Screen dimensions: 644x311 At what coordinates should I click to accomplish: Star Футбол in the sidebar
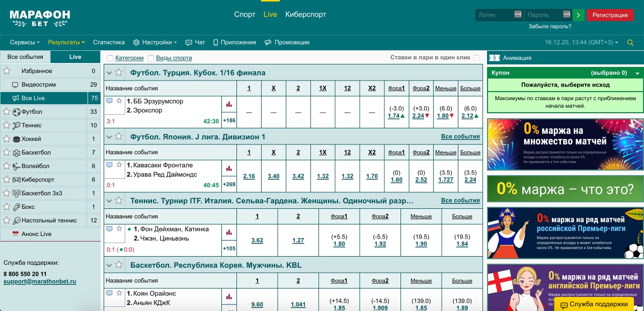(x=7, y=112)
